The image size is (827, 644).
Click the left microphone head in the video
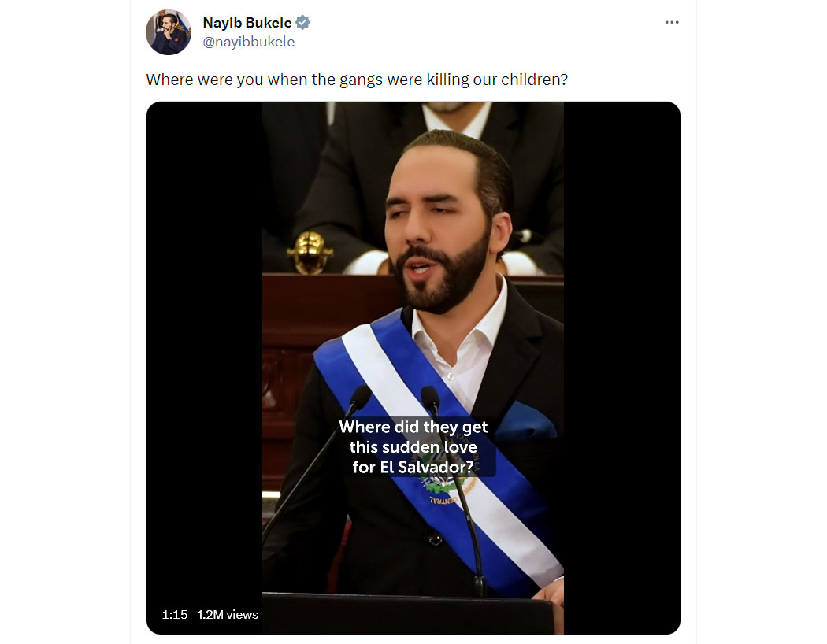(x=360, y=398)
